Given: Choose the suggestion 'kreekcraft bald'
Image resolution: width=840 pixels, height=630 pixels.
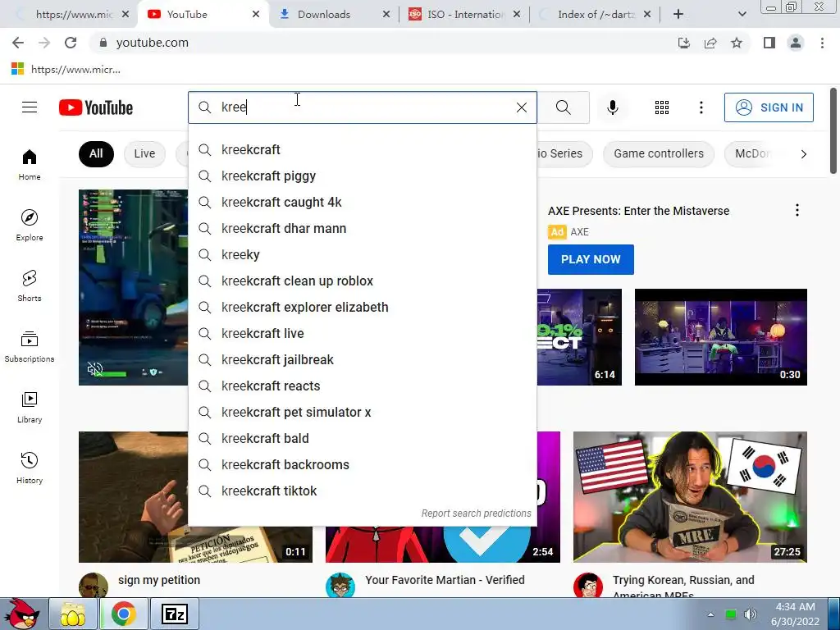Looking at the screenshot, I should [362, 438].
